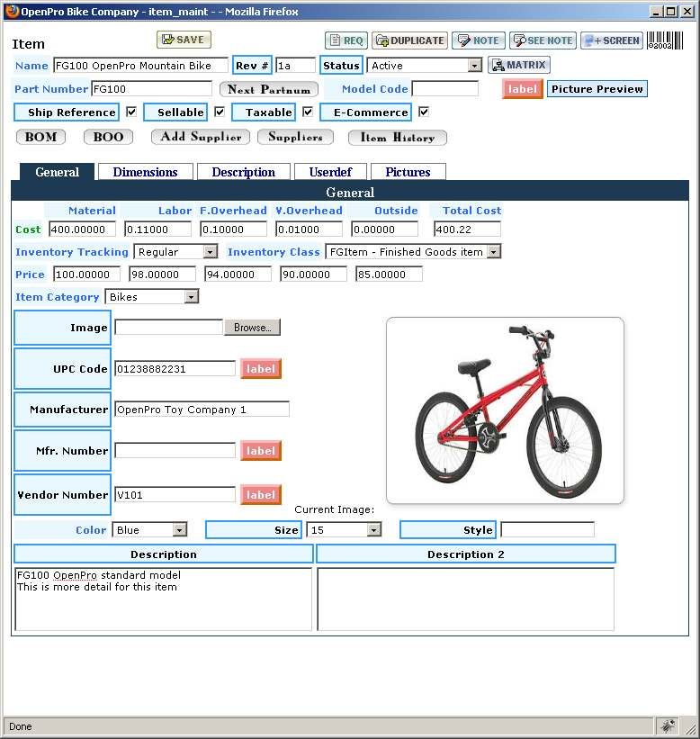The image size is (700, 739).
Task: Uncheck the Taxable checkbox
Action: tap(308, 113)
